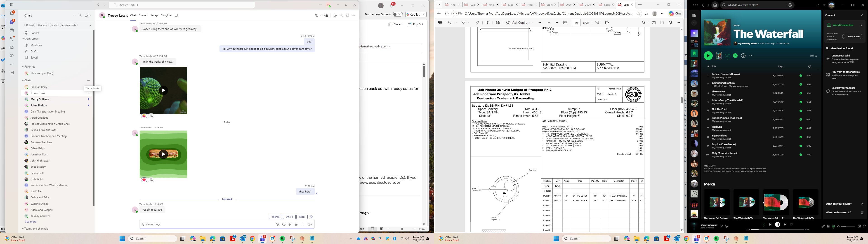Toggle shuffle for The Waterfall album
868x244 pixels.
[727, 56]
